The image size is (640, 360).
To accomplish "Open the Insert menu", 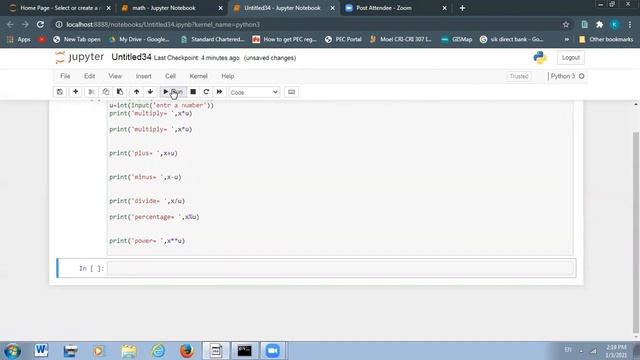I will point(144,76).
